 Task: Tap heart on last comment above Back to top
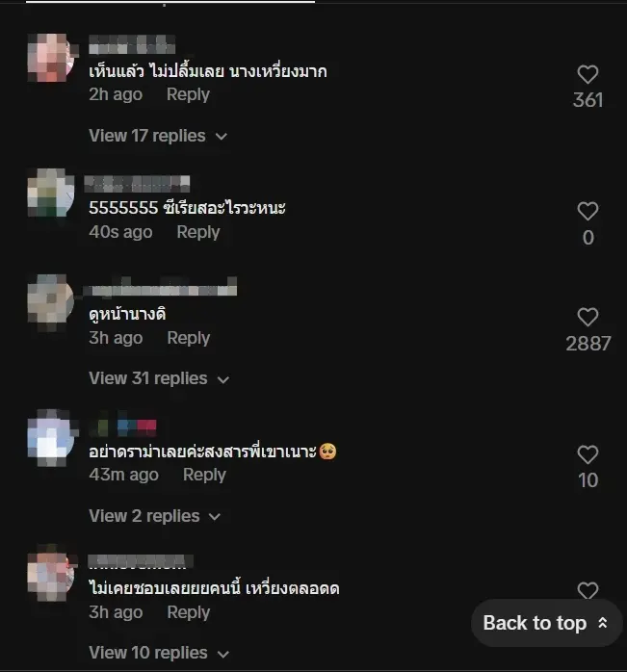[588, 590]
